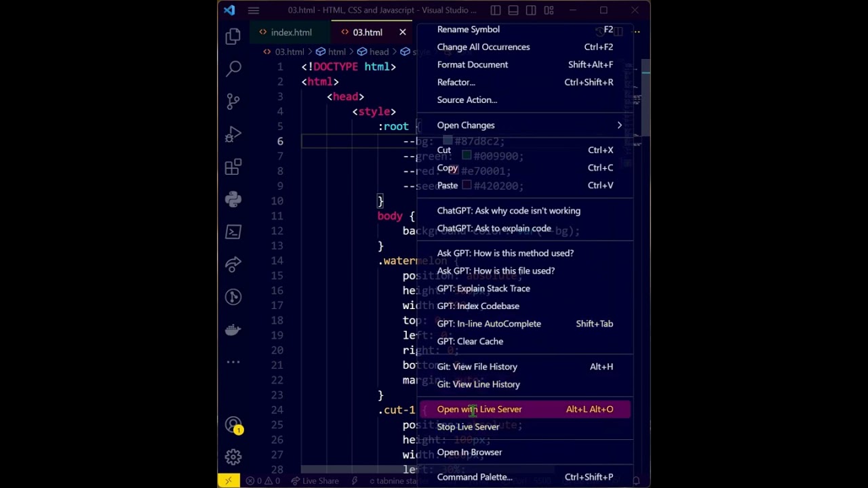Toggle primary side bar layout icon

[x=496, y=10]
